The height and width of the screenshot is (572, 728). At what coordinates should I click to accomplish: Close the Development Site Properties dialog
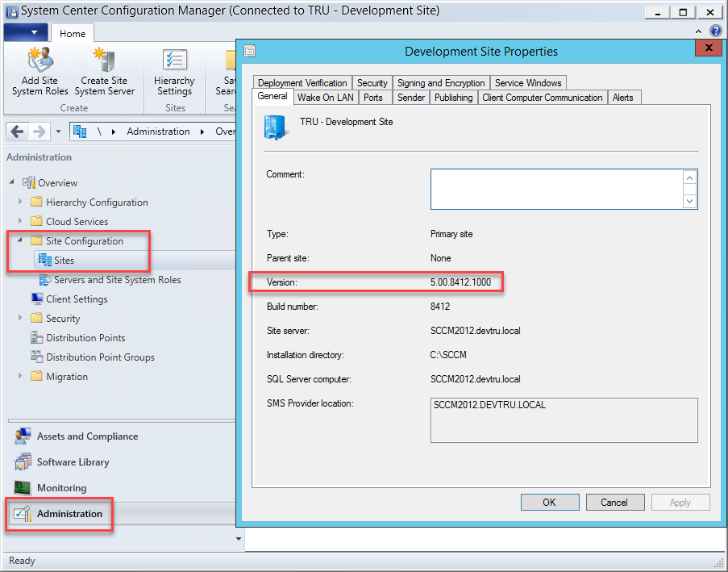coord(709,48)
